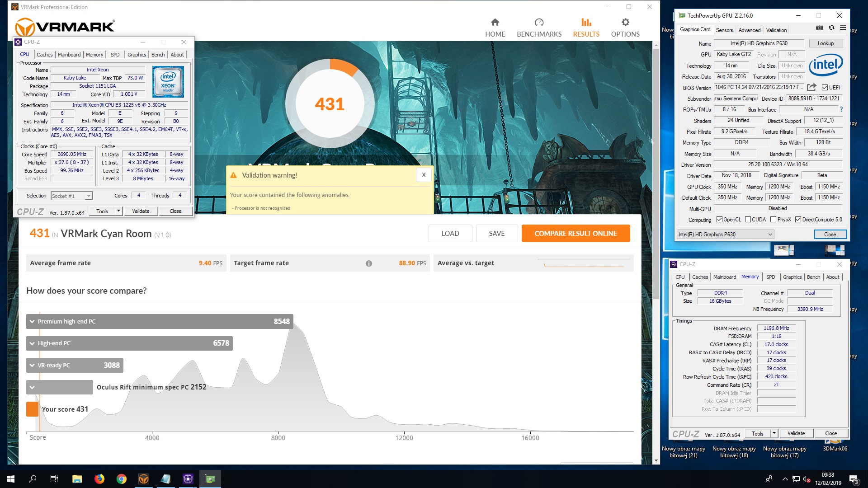Switch to Validation tab in GPU-Z
Image resolution: width=868 pixels, height=488 pixels.
pyautogui.click(x=776, y=30)
